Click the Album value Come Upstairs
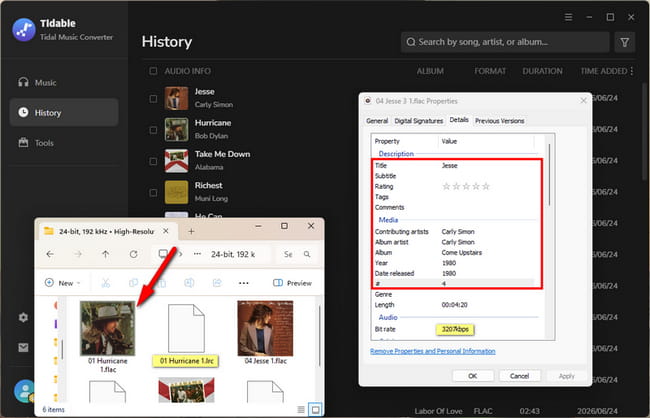 tap(461, 253)
